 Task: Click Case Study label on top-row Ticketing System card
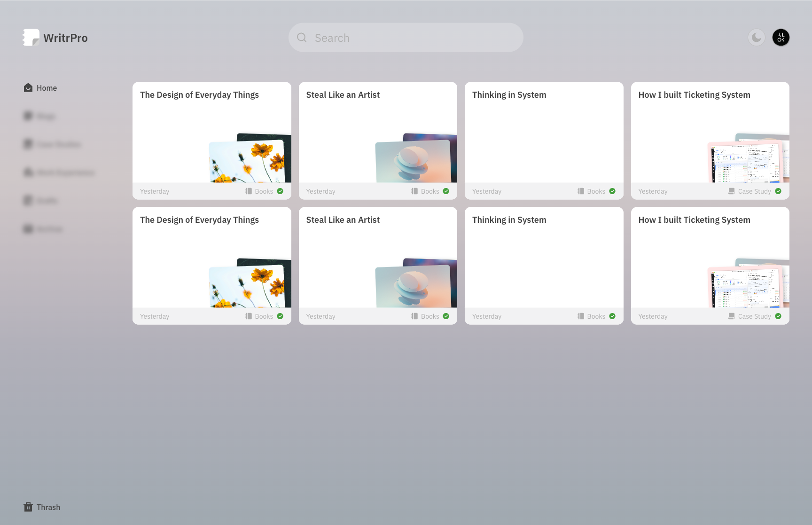755,191
